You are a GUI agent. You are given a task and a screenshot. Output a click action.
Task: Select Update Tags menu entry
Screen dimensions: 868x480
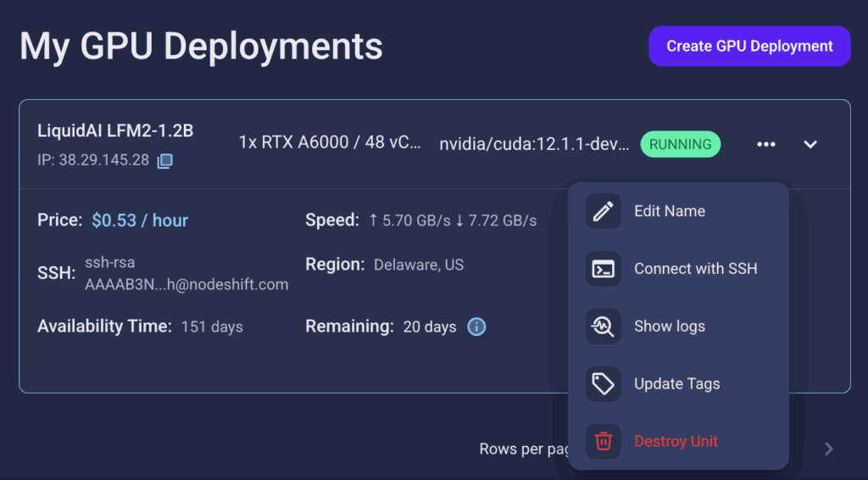[x=678, y=383]
